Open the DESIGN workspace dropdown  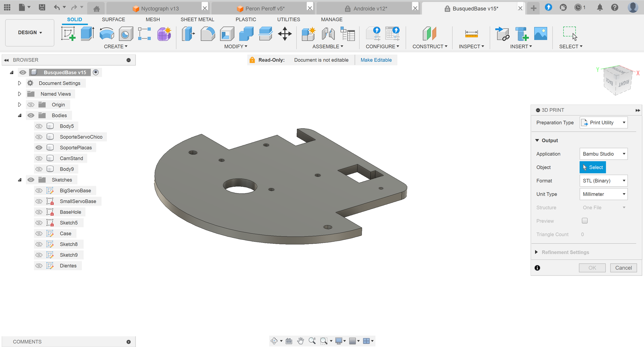point(30,32)
